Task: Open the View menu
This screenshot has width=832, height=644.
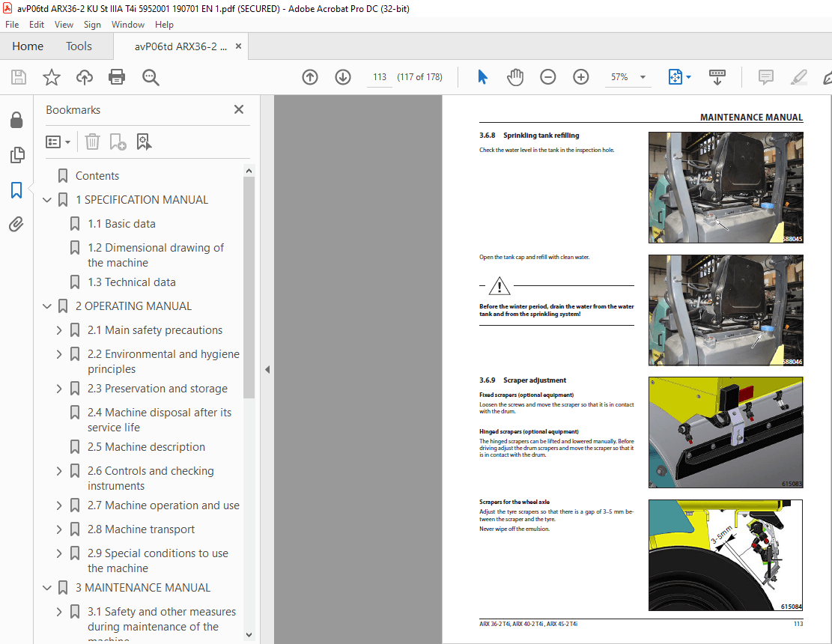Action: tap(64, 24)
